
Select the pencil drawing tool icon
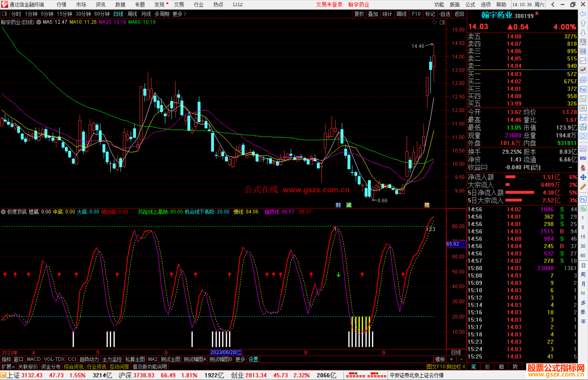point(583,187)
